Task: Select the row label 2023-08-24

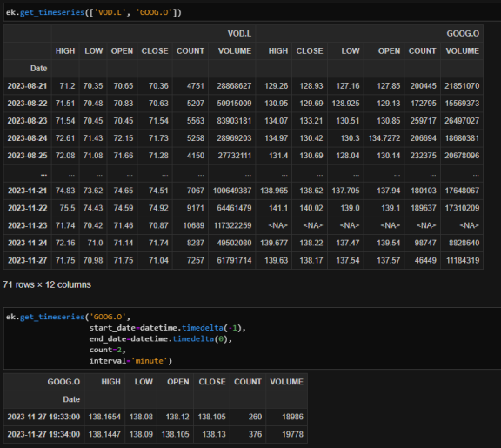Action: pyautogui.click(x=27, y=138)
